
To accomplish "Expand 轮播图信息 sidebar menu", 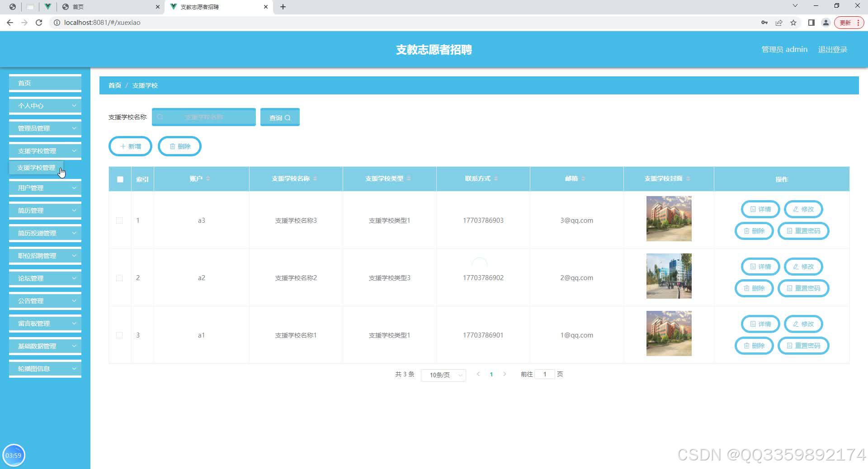I will pyautogui.click(x=45, y=369).
